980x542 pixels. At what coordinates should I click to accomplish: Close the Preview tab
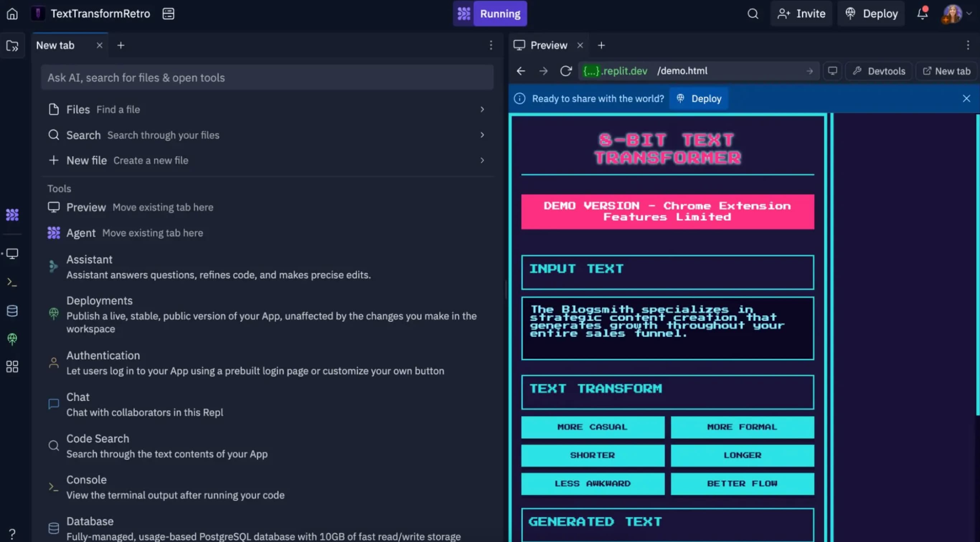580,45
